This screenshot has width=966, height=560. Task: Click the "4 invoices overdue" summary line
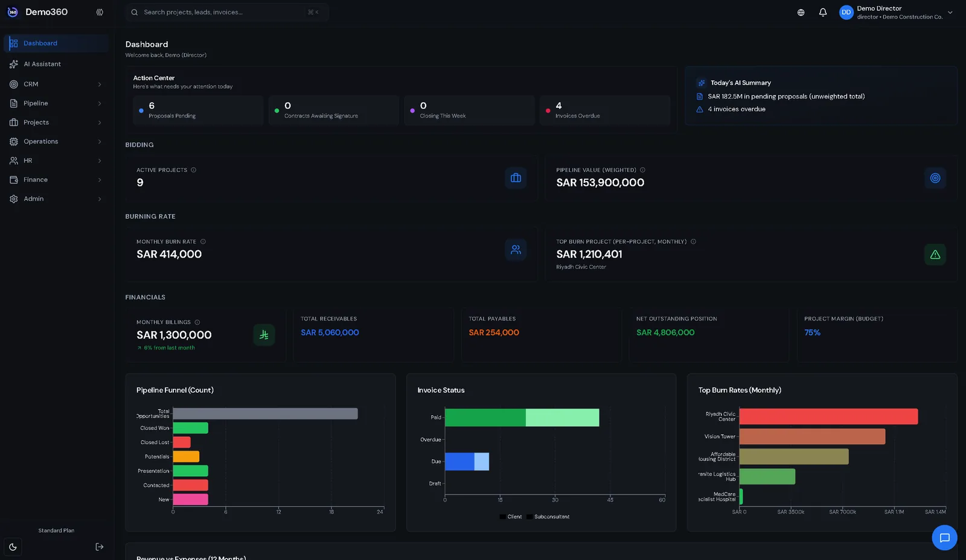point(737,109)
